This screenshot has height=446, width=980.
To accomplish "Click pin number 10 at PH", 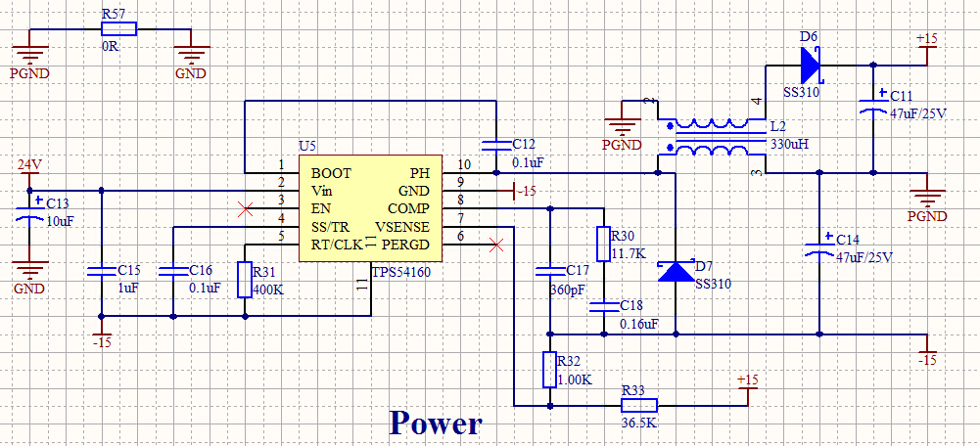I will pyautogui.click(x=463, y=164).
